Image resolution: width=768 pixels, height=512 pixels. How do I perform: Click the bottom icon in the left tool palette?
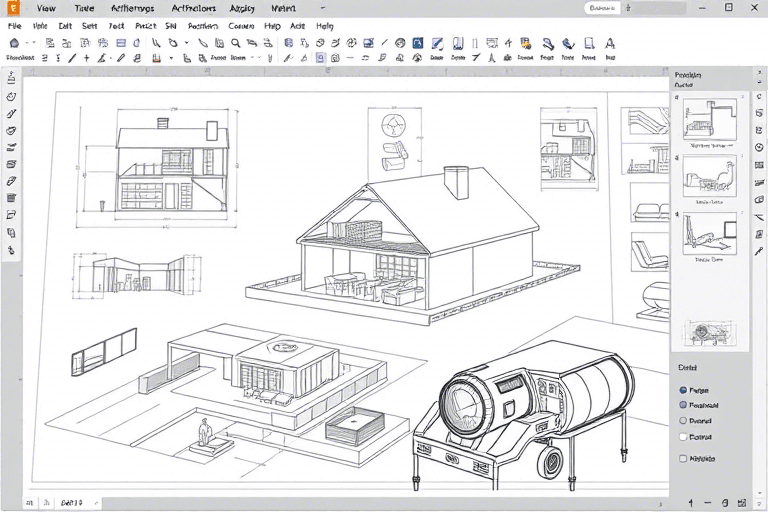pos(12,249)
